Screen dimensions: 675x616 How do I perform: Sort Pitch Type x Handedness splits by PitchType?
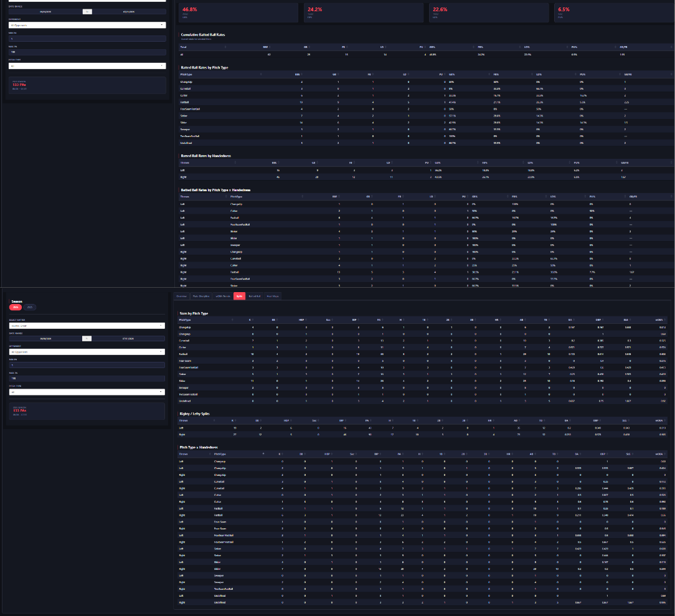click(x=220, y=454)
